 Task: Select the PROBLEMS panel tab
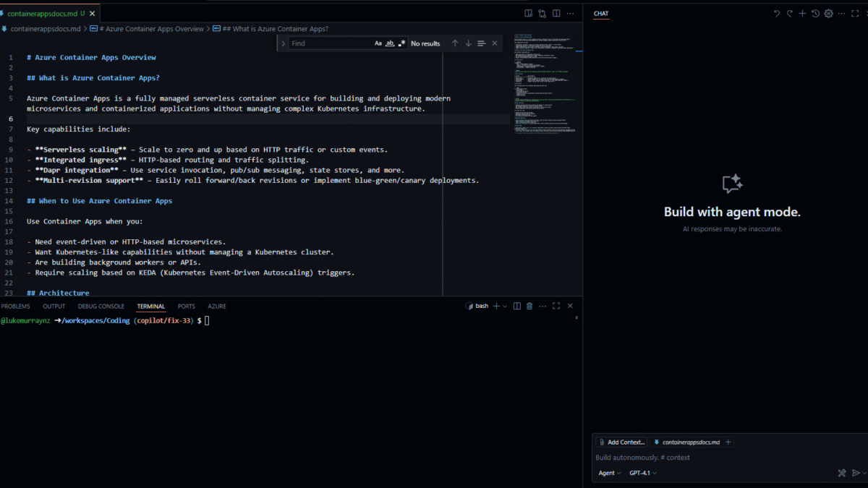(16, 307)
